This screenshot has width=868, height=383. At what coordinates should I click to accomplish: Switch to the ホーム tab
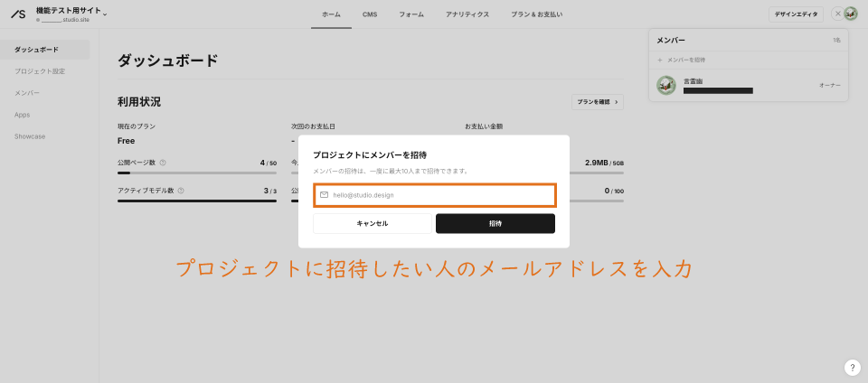point(331,15)
